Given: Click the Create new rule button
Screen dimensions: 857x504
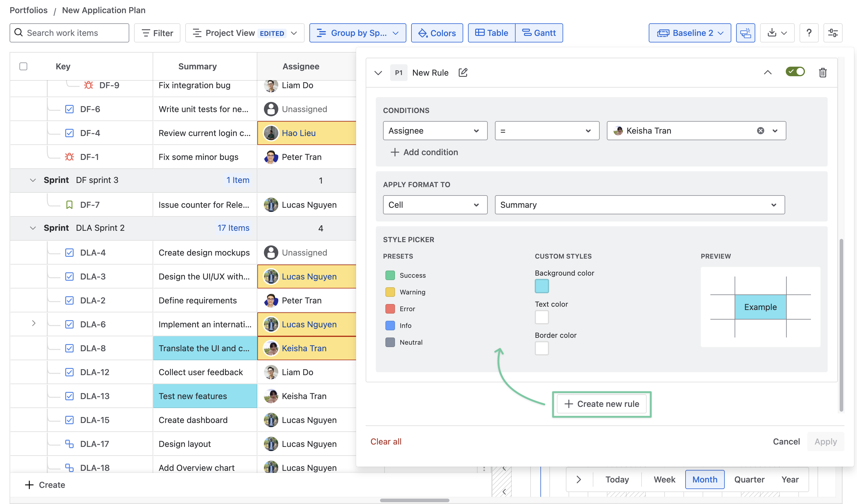Looking at the screenshot, I should pos(601,404).
